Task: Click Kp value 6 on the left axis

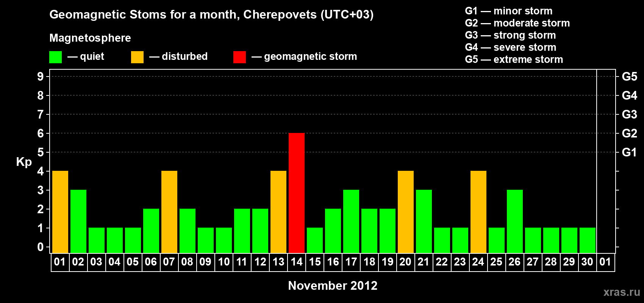Action: (41, 133)
